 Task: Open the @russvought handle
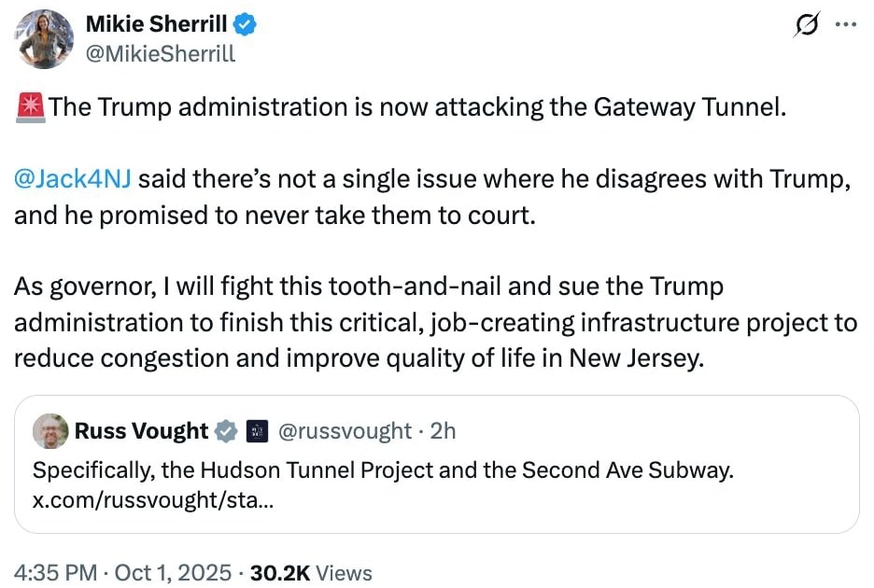coord(345,430)
